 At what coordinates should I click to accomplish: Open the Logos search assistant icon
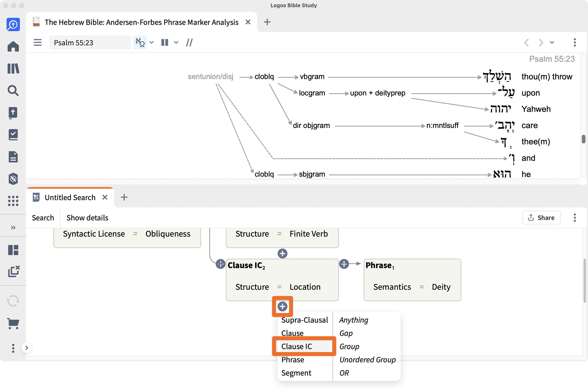pos(13,24)
